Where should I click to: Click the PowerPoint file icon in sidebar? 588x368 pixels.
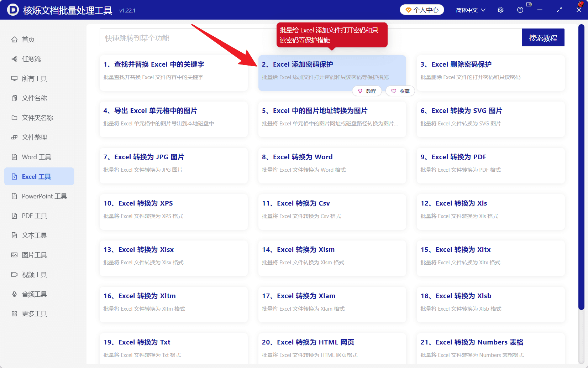click(x=14, y=196)
